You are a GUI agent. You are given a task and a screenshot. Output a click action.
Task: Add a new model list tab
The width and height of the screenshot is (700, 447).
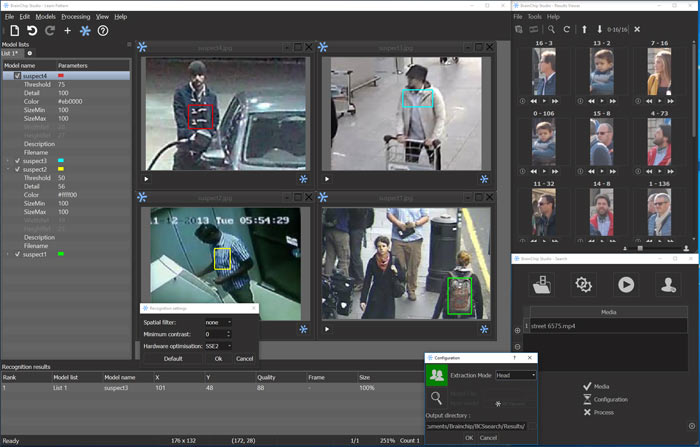[x=30, y=53]
